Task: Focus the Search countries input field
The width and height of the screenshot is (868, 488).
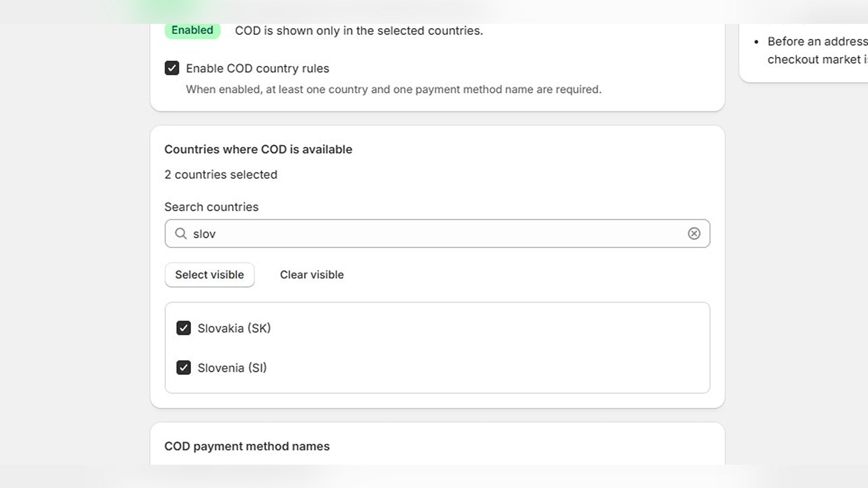Action: [437, 234]
